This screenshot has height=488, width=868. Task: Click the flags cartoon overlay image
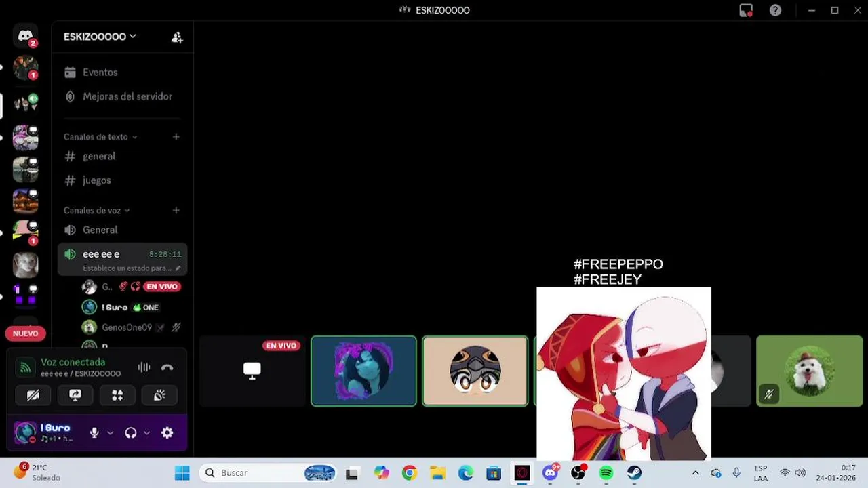624,373
